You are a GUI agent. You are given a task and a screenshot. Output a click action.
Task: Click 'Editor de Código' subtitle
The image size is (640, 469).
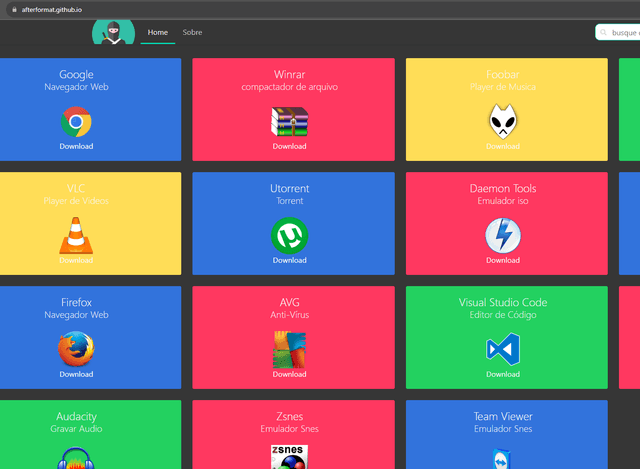click(x=503, y=315)
